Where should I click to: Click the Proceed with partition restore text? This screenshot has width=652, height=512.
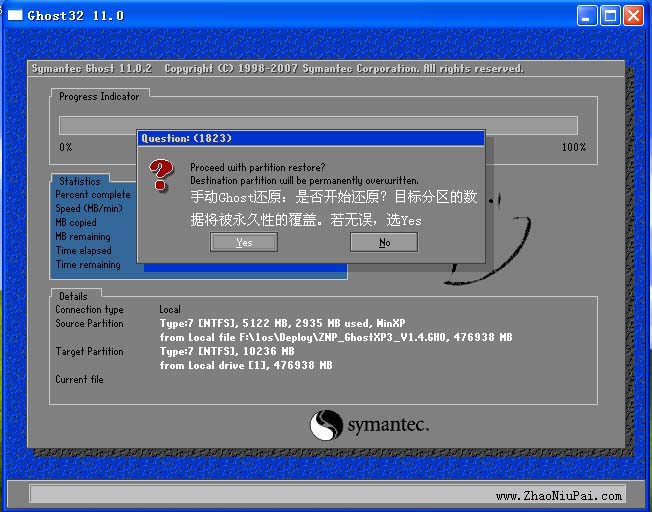[257, 168]
